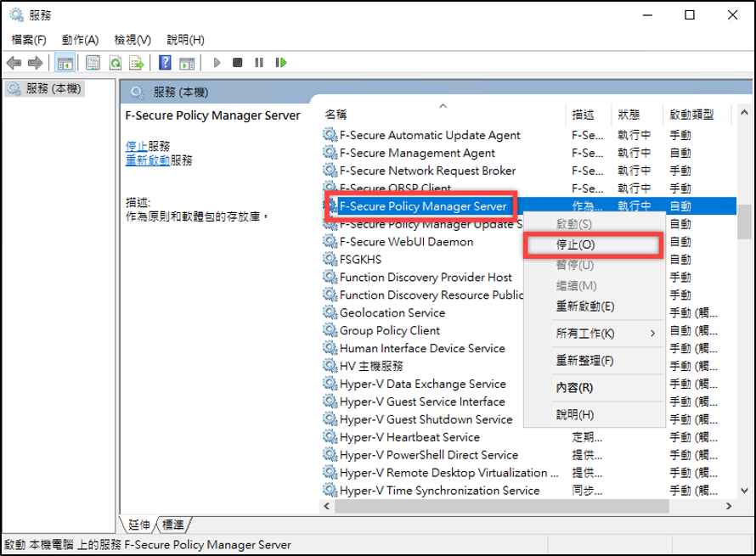Click vertical scrollbar up arrow
756x556 pixels.
click(x=744, y=113)
